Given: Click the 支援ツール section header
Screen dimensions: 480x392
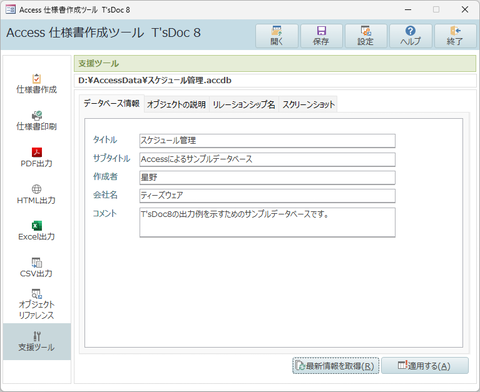Looking at the screenshot, I should pos(275,63).
